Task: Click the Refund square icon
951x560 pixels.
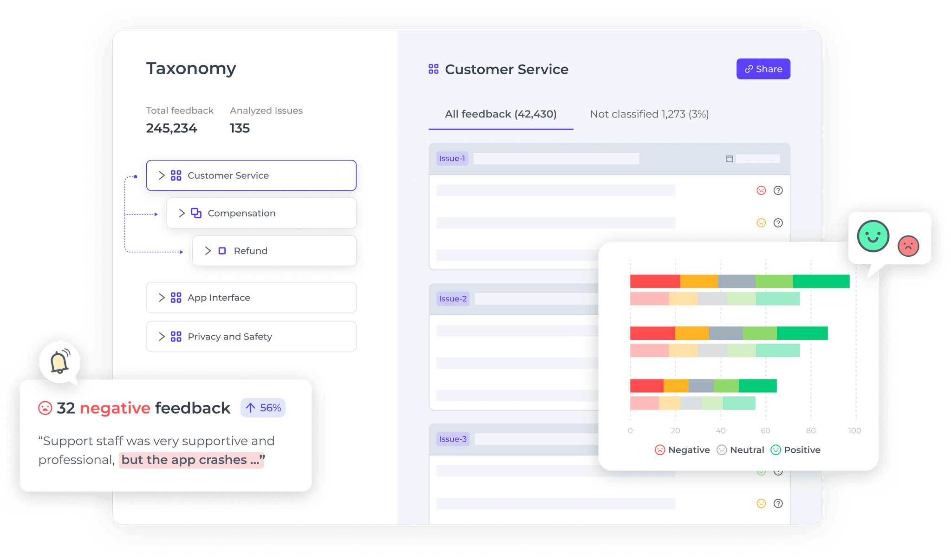Action: tap(222, 251)
